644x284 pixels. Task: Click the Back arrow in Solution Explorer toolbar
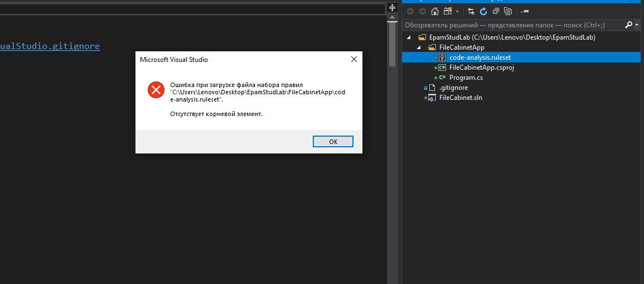[410, 12]
